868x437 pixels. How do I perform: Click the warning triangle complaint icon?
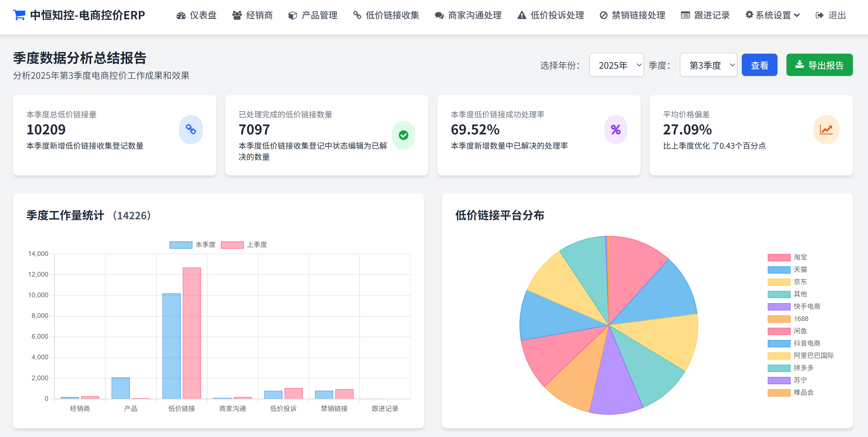click(x=522, y=16)
